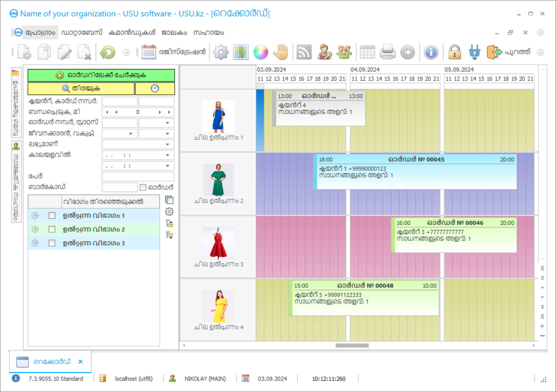Viewport: 556px width, 392px height.
Task: Click the printer icon in toolbar
Action: click(387, 52)
